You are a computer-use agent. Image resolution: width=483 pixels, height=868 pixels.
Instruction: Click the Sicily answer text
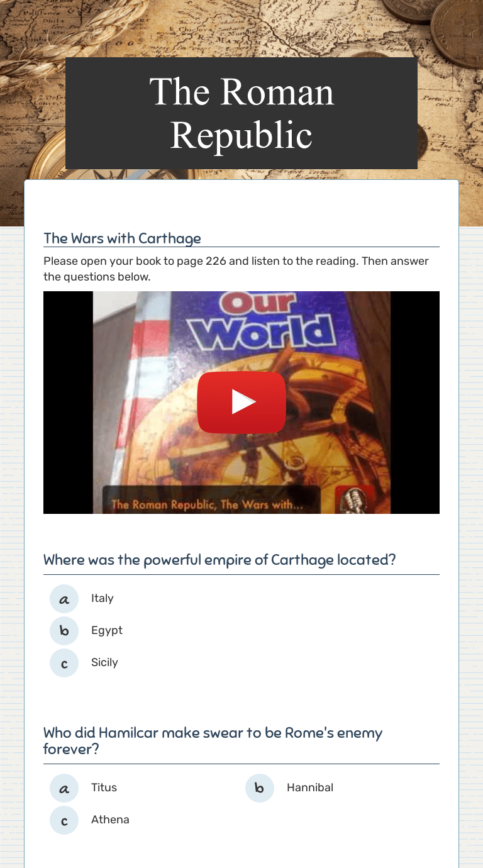pyautogui.click(x=104, y=662)
